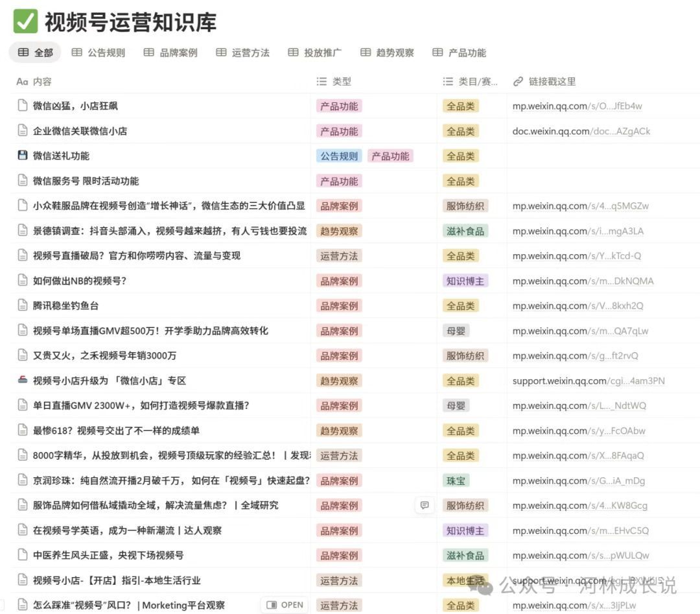
Task: Click the green checkmark page icon
Action: (x=25, y=21)
